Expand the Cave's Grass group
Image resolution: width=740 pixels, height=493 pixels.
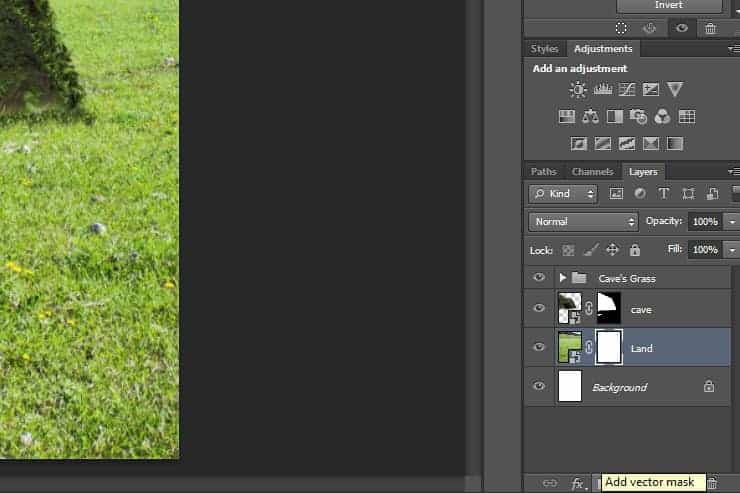pos(562,278)
